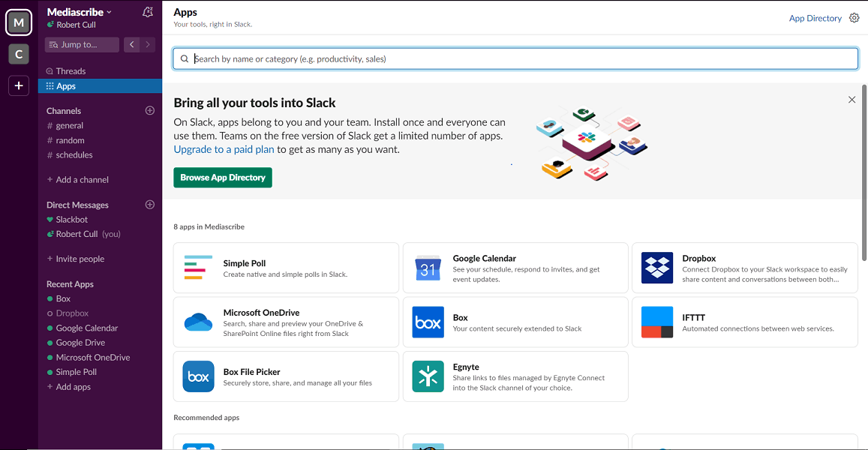Switch to the workspace icon labeled C

[x=19, y=54]
